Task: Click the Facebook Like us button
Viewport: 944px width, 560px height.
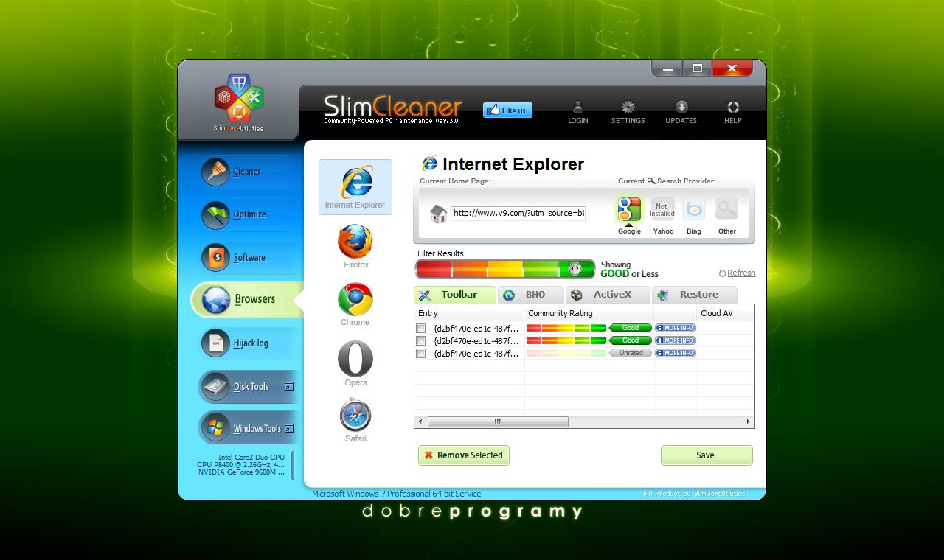Action: tap(507, 111)
